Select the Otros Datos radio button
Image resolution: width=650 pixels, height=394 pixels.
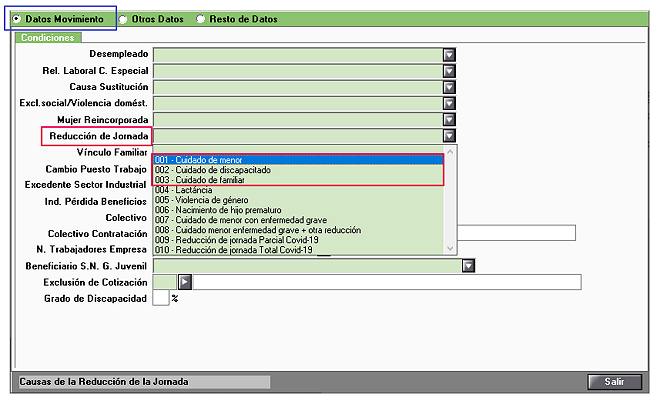[x=122, y=19]
